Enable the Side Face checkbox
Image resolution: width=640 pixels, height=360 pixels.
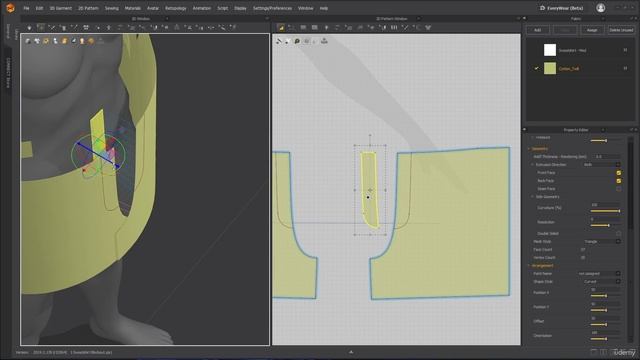pyautogui.click(x=619, y=189)
